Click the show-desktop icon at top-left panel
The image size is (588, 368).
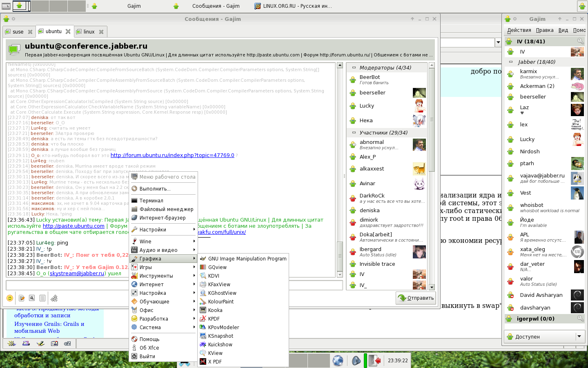click(6, 6)
